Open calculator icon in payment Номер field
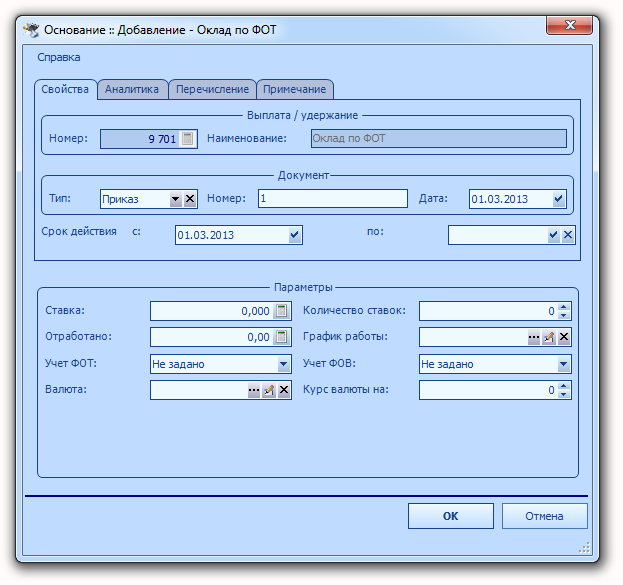Viewport: 623px width, 585px height. pos(187,139)
